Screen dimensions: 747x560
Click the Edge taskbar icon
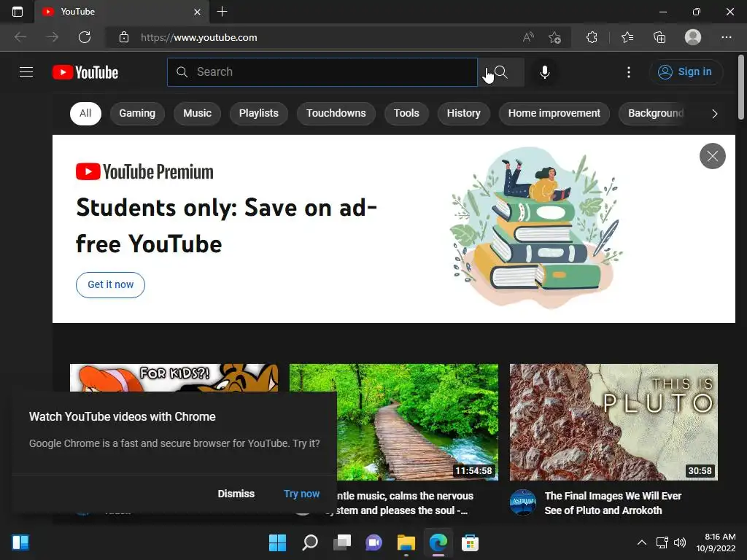tap(438, 542)
